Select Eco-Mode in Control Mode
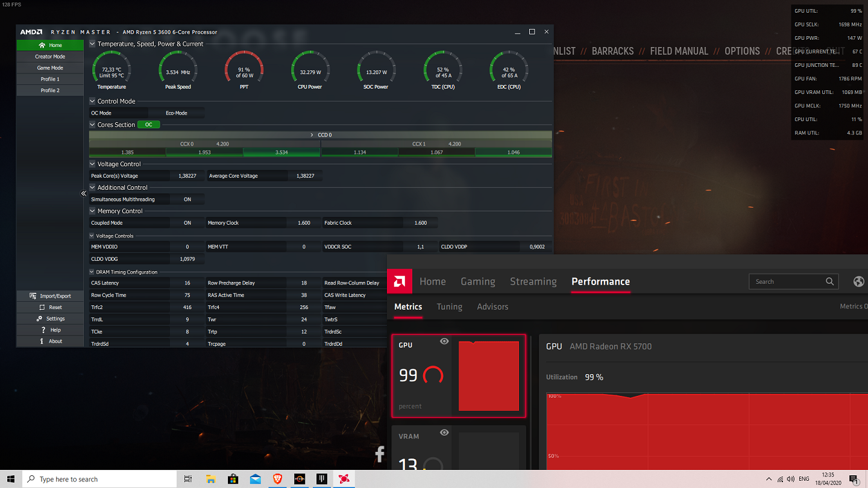 coord(177,113)
